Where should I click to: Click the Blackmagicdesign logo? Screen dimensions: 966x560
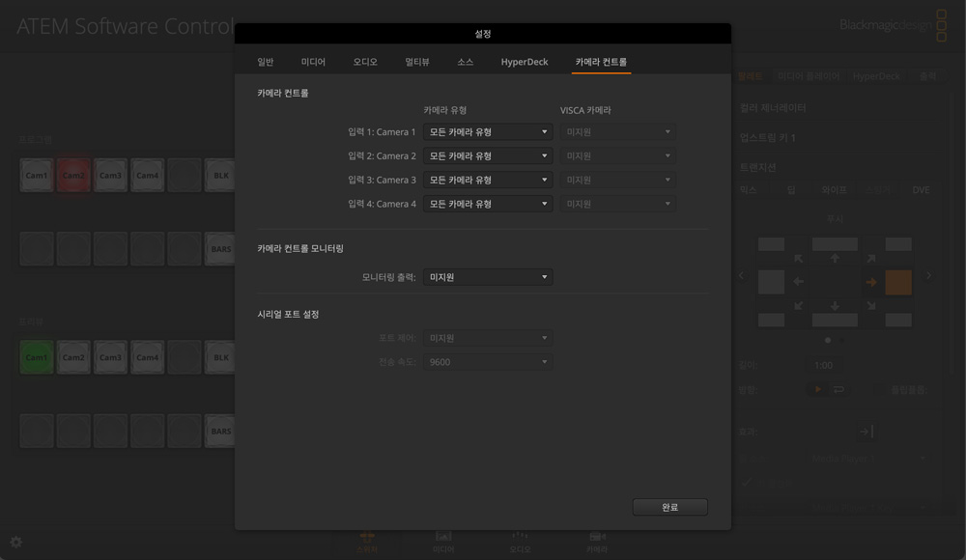coord(894,26)
